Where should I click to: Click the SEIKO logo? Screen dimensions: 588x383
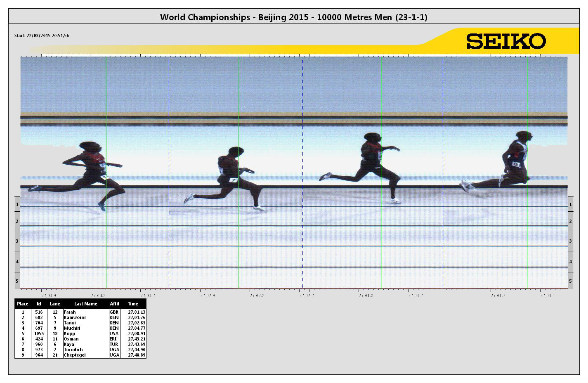click(507, 41)
